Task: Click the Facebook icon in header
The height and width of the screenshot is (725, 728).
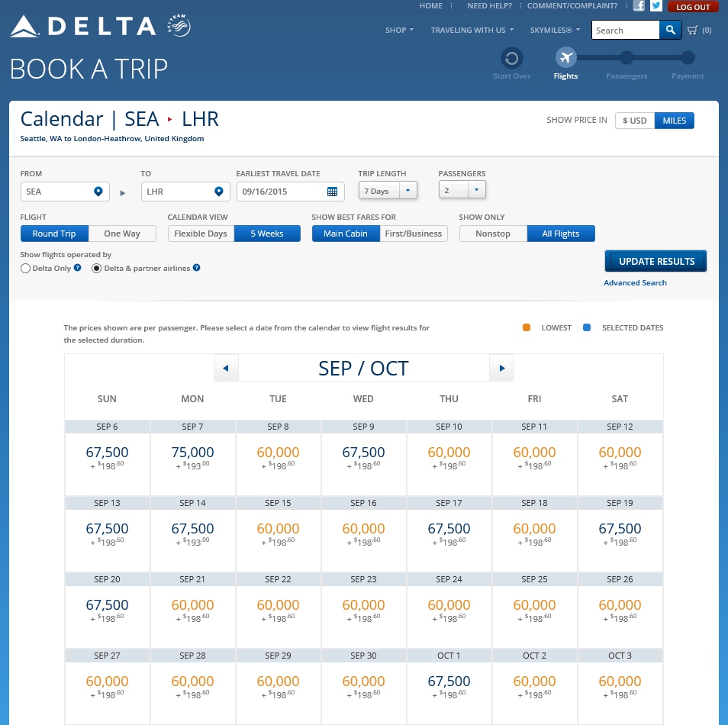Action: click(639, 6)
